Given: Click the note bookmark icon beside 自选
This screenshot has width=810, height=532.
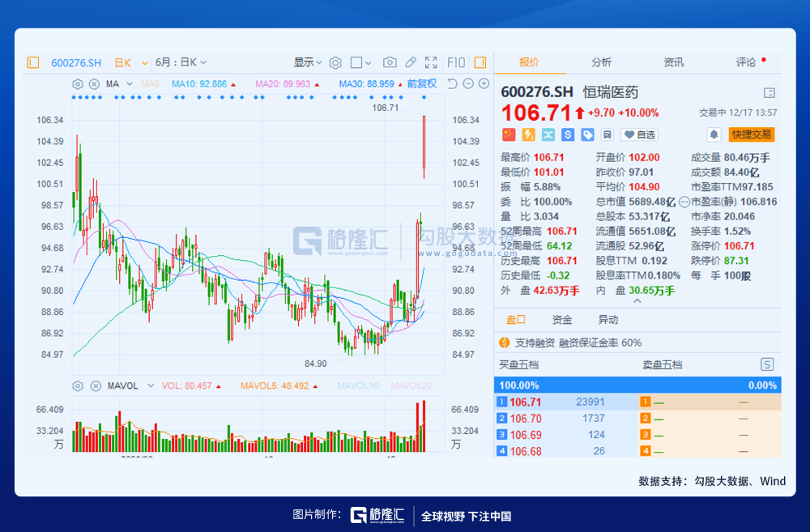Looking at the screenshot, I should (x=607, y=134).
